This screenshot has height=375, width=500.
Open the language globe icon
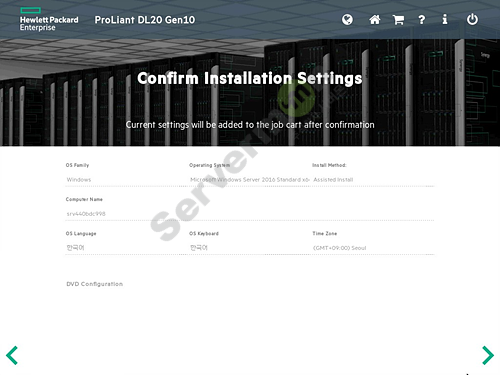tap(347, 20)
